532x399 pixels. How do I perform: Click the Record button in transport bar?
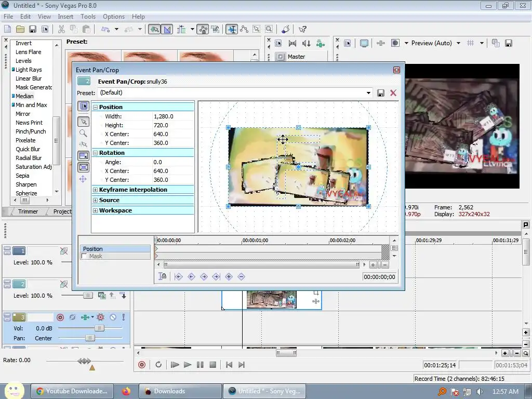142,365
